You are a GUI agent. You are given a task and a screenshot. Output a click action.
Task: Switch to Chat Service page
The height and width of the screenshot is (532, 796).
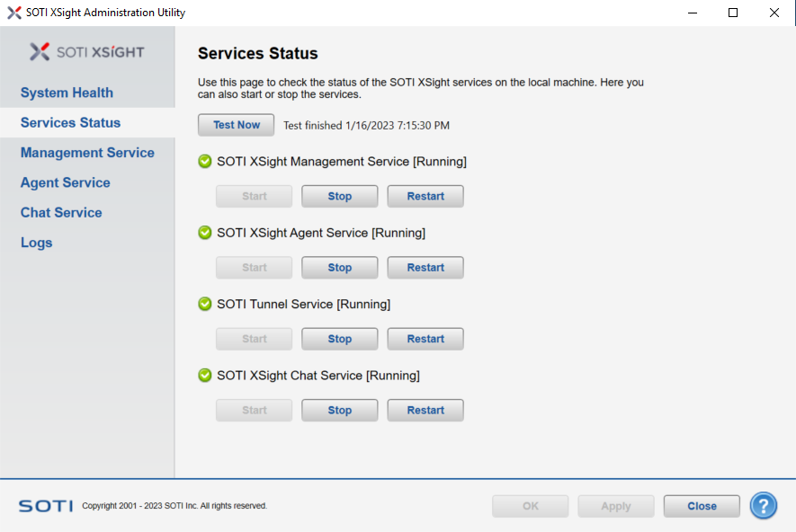61,212
